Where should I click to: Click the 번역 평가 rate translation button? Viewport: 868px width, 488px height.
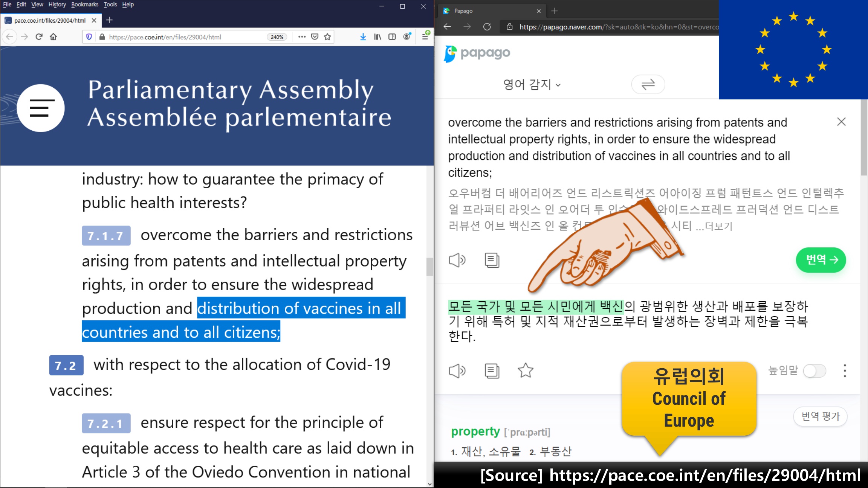pos(821,416)
